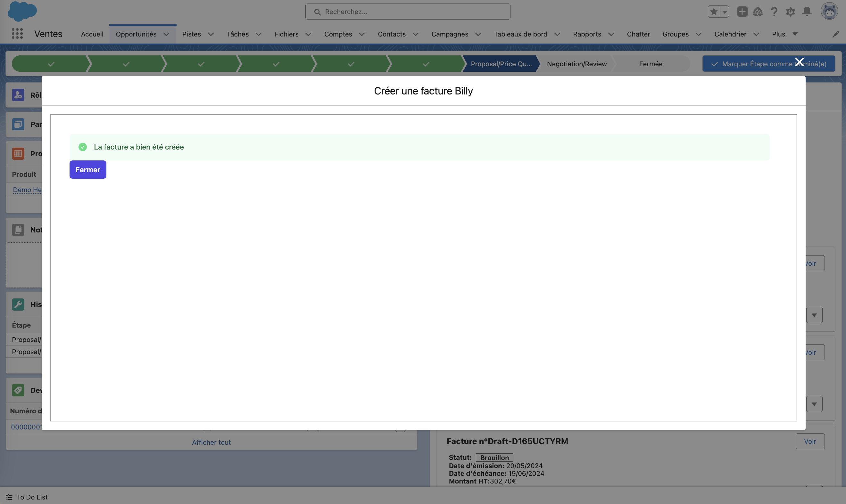This screenshot has height=504, width=846.
Task: Click the edit navigation pencil icon
Action: point(835,34)
